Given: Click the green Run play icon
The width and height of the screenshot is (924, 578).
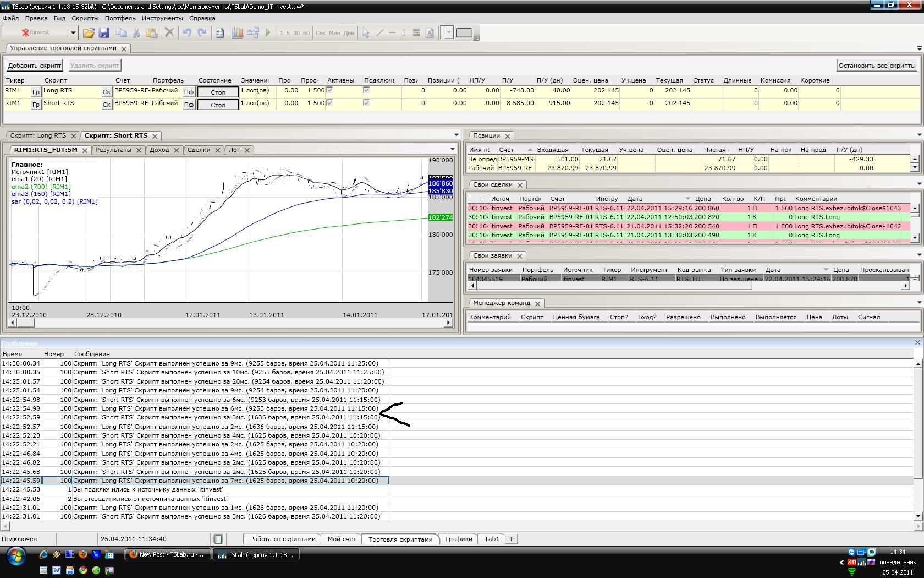Looking at the screenshot, I should click(268, 33).
